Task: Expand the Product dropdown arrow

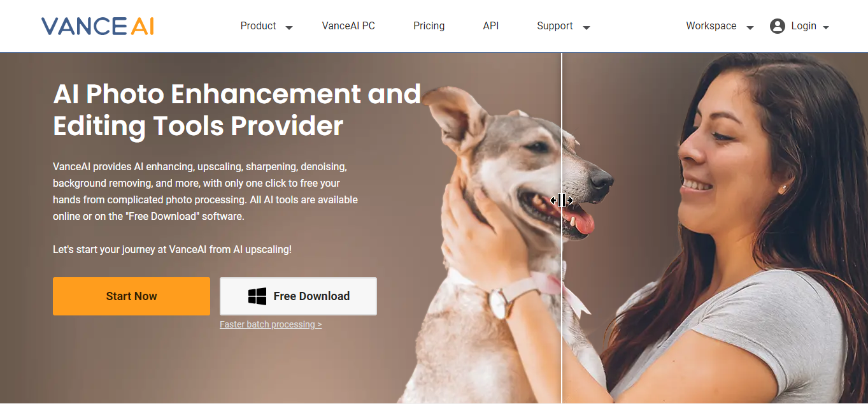Action: [x=289, y=27]
